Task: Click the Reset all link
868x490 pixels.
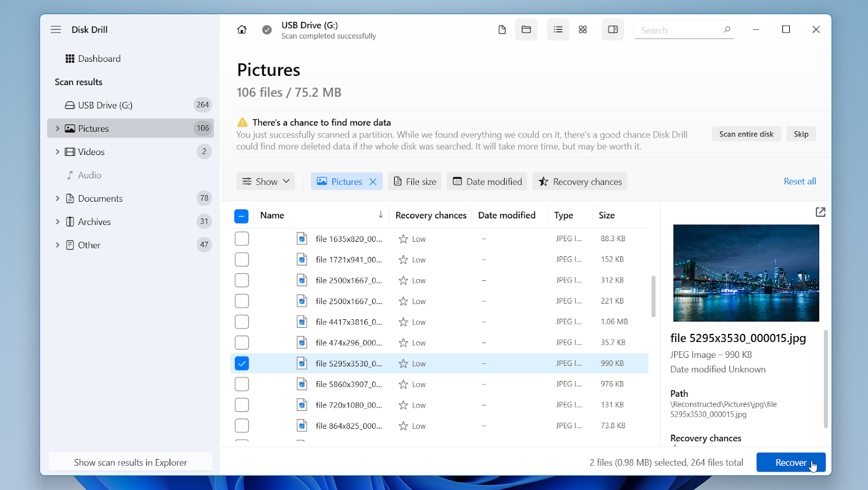Action: click(x=800, y=182)
